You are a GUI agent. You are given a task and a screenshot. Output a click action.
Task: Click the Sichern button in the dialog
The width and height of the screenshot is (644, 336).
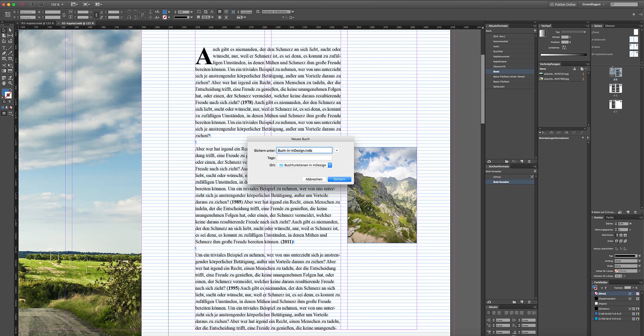click(x=339, y=179)
